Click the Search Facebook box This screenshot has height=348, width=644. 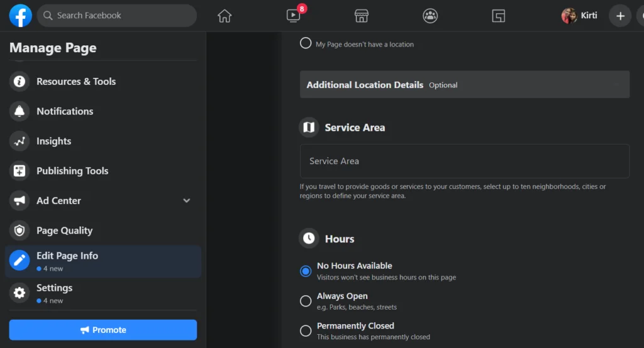116,16
